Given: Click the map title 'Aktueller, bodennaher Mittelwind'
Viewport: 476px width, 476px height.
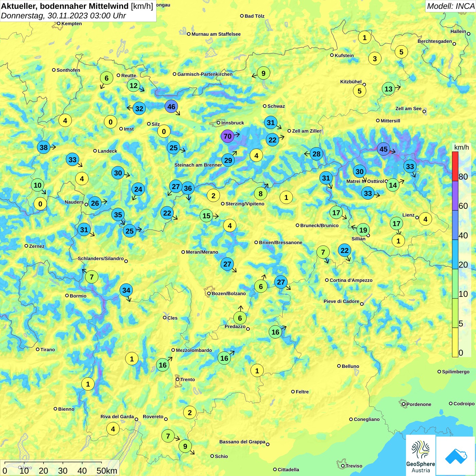Looking at the screenshot, I should [65, 6].
